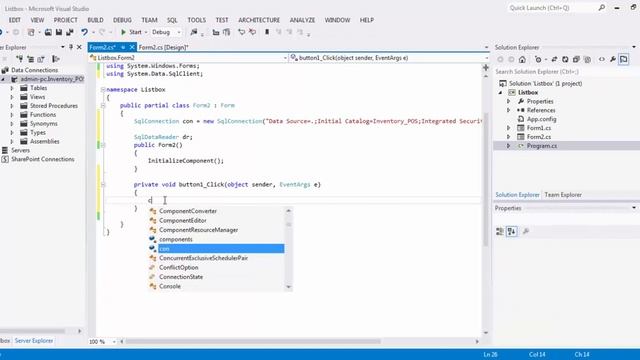Click the comment-out lines toolbar icon

[x=216, y=32]
